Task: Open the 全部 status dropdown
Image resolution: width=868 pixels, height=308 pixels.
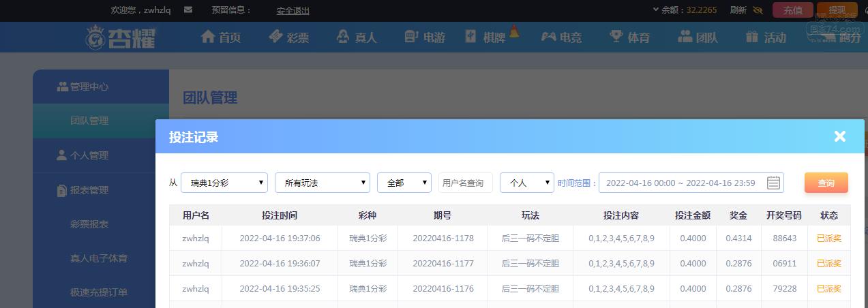Action: (404, 183)
